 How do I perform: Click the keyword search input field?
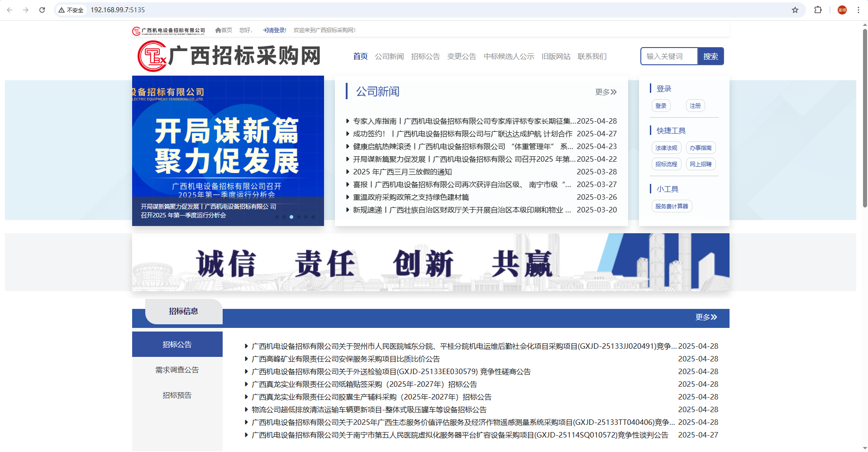click(669, 56)
